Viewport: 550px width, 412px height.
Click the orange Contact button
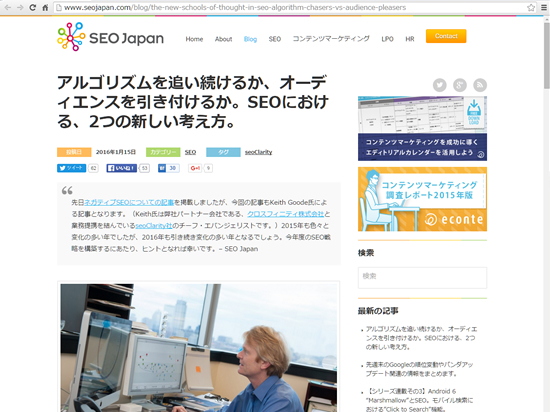coord(446,36)
